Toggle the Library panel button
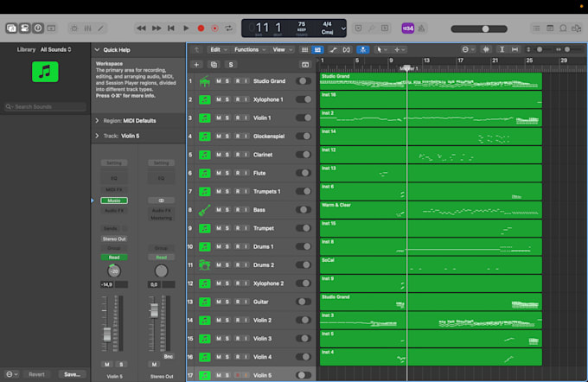This screenshot has width=588, height=382. tap(11, 29)
